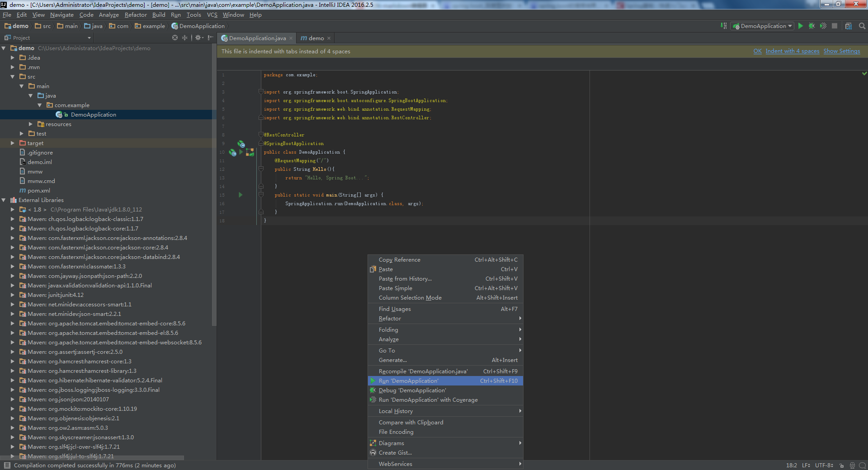868x470 pixels.
Task: Click tool windows toggle icon in status bar
Action: [x=6, y=465]
